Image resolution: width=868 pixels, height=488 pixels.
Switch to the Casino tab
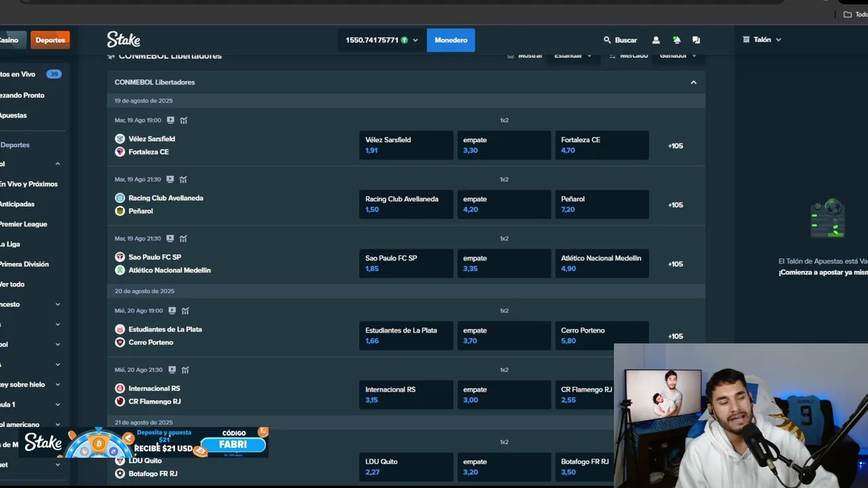(x=12, y=40)
